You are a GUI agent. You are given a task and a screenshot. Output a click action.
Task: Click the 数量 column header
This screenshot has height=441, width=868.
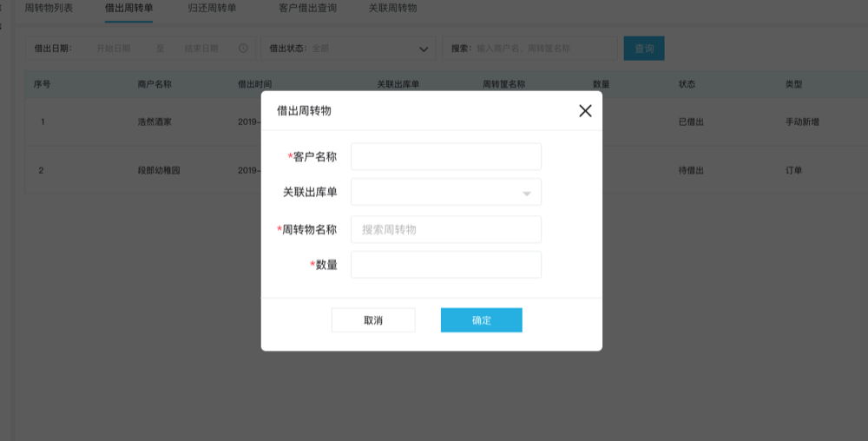tap(602, 84)
